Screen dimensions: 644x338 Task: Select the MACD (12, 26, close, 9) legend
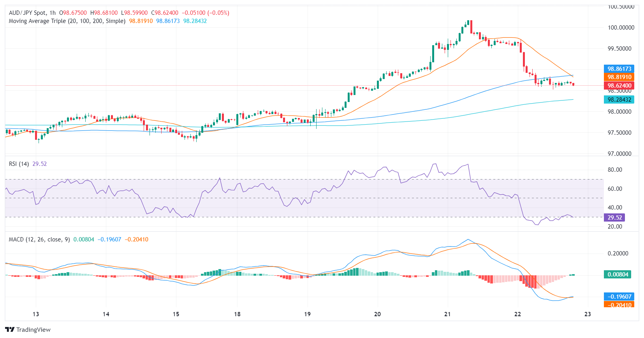[x=39, y=239]
